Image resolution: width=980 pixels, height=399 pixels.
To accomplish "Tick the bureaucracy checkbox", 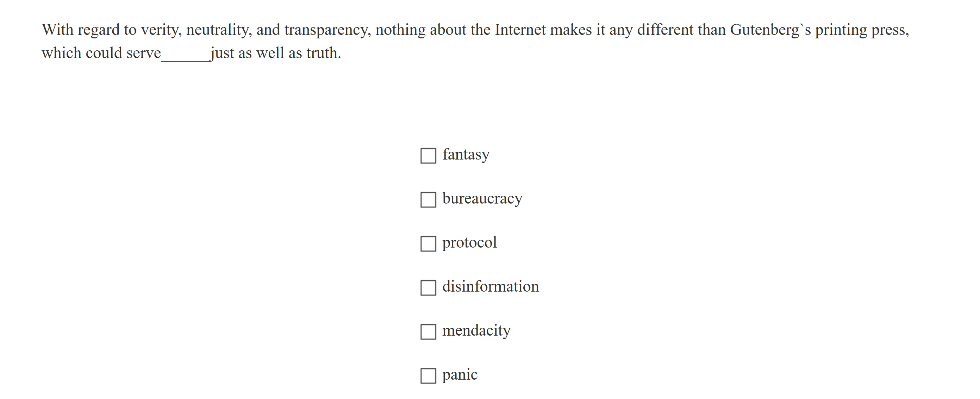I will point(428,200).
